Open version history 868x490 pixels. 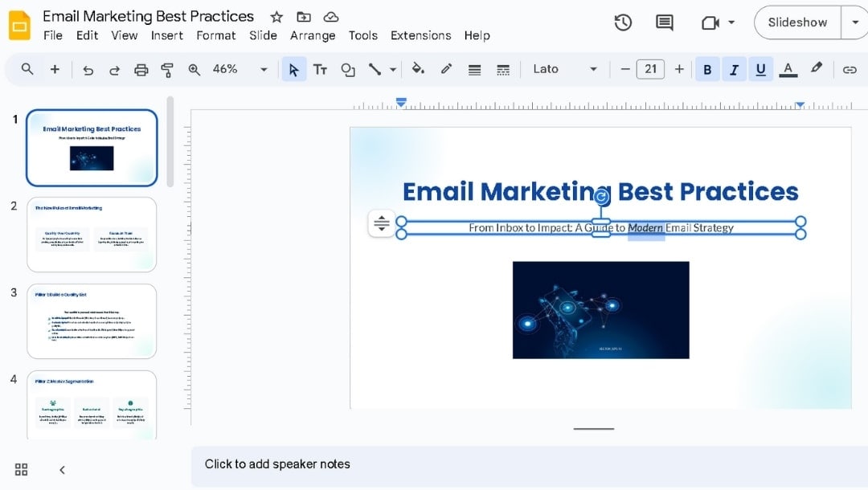623,22
